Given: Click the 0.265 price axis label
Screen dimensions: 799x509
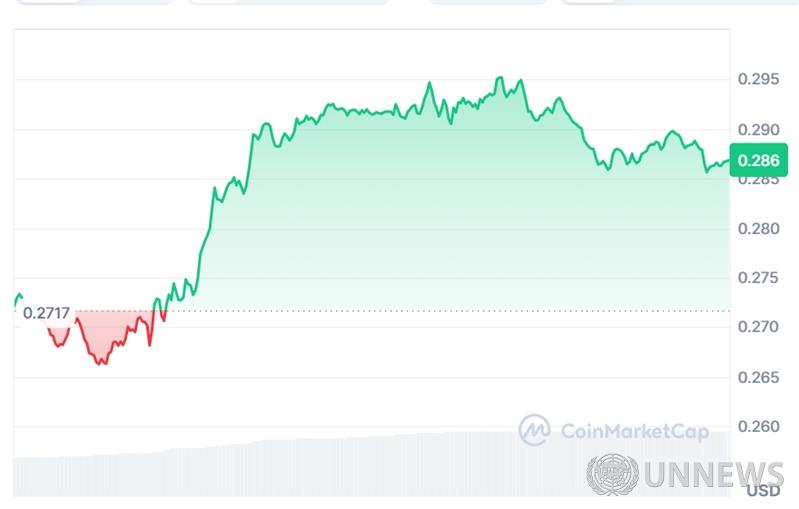Looking at the screenshot, I should pos(757,377).
